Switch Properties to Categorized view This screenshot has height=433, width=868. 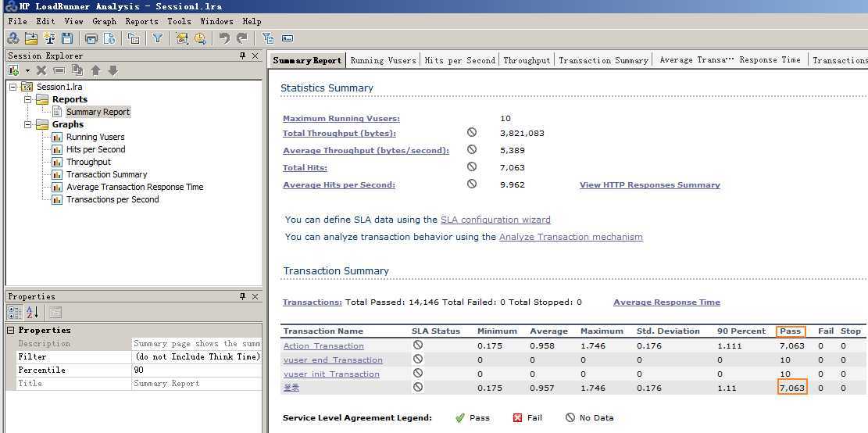[x=15, y=313]
